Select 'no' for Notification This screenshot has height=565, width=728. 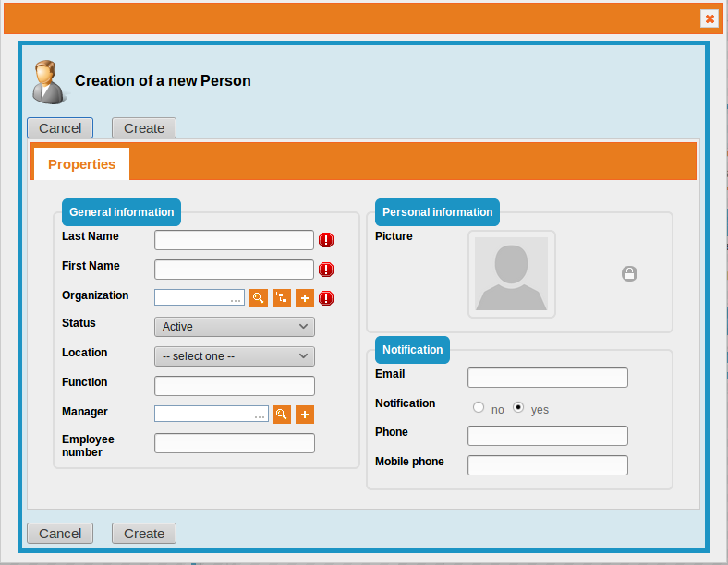coord(479,407)
